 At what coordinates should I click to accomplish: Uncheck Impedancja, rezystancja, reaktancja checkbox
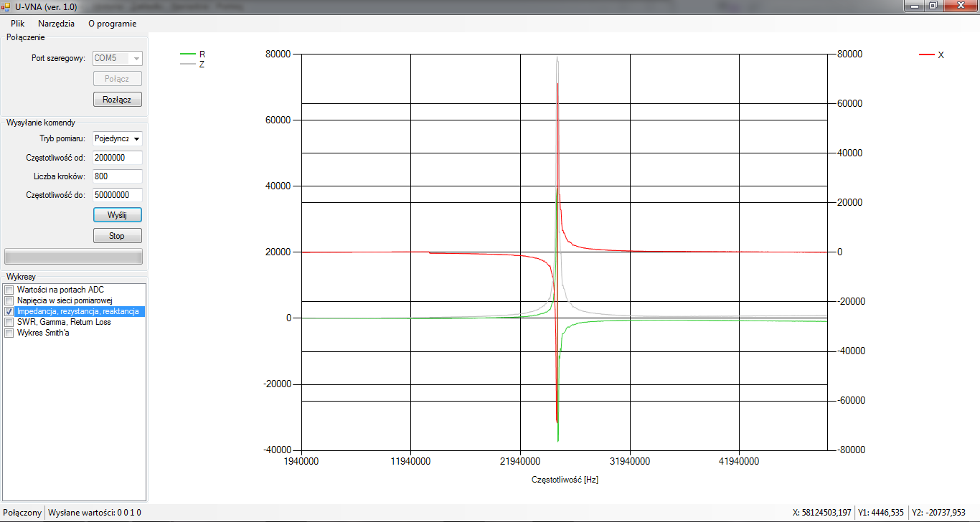click(9, 311)
